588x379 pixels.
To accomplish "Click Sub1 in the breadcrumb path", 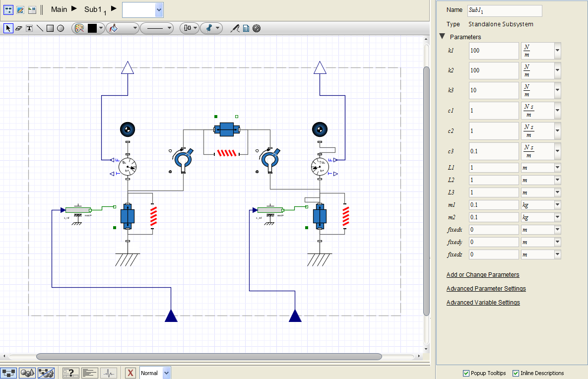I will 94,9.
